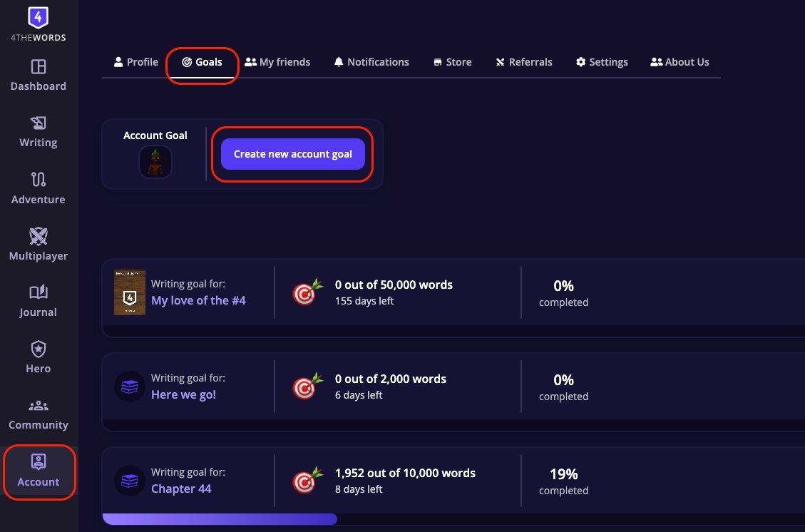Click the Create new account goal button
Image resolution: width=805 pixels, height=532 pixels.
coord(292,154)
